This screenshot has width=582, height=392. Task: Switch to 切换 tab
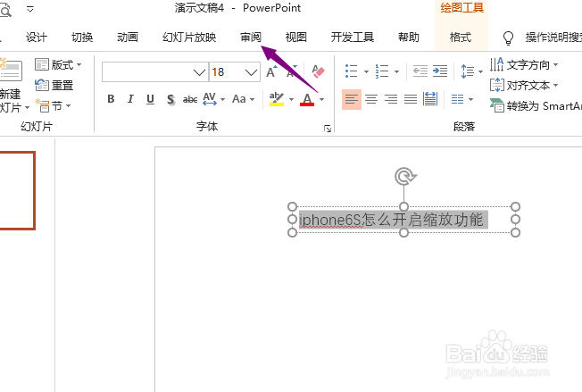(x=82, y=38)
